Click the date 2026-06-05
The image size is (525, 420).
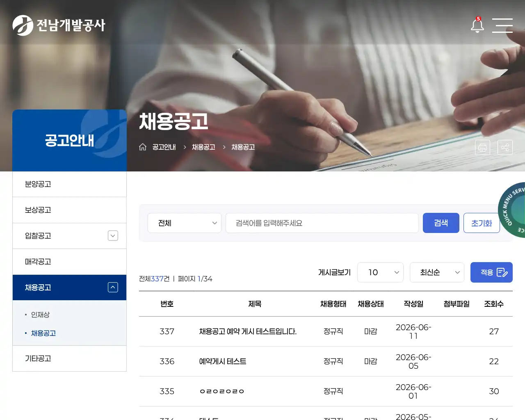(413, 361)
